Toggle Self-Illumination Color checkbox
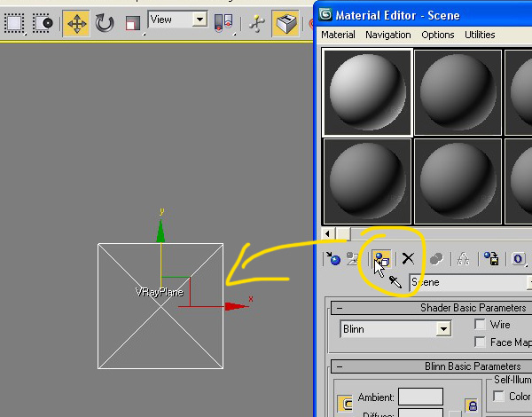The height and width of the screenshot is (417, 532). point(497,397)
